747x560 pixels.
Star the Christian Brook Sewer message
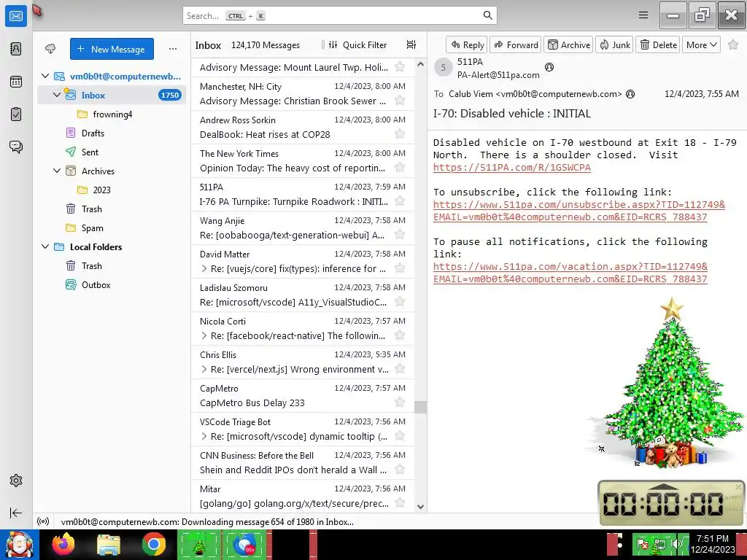[400, 101]
